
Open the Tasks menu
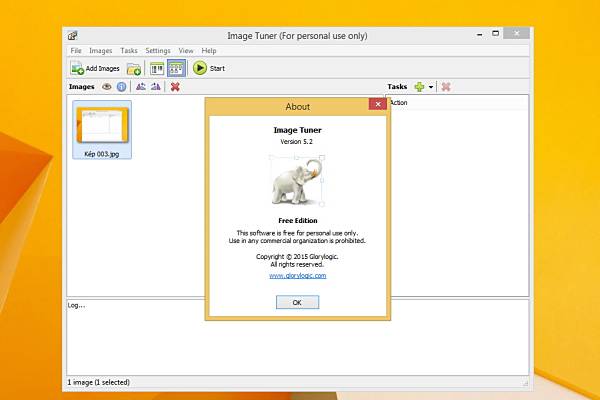(129, 51)
